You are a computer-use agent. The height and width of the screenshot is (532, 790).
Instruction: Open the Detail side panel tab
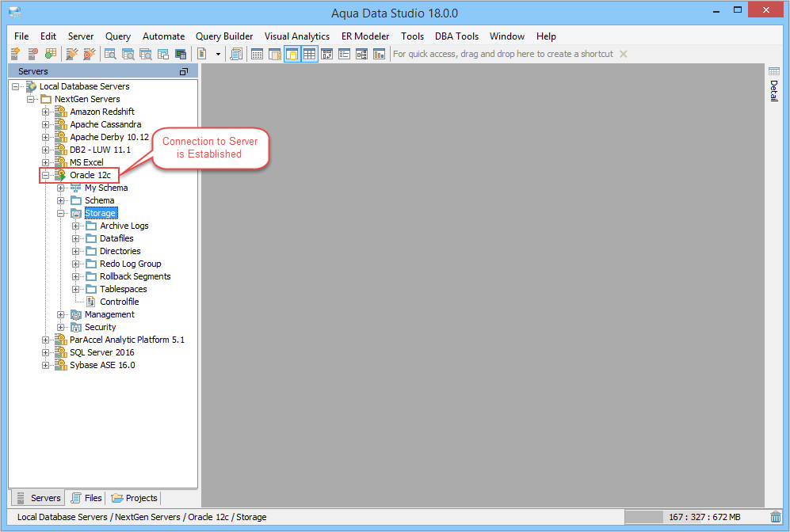pyautogui.click(x=774, y=85)
